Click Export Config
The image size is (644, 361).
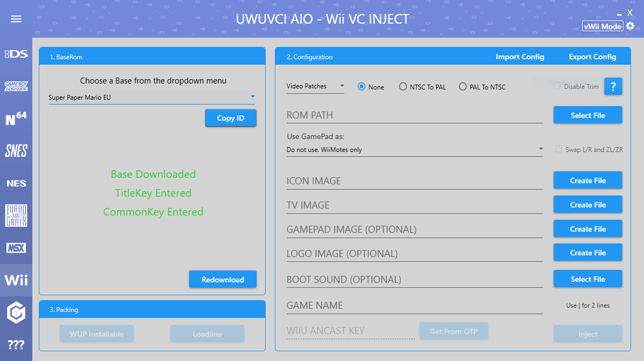click(592, 57)
